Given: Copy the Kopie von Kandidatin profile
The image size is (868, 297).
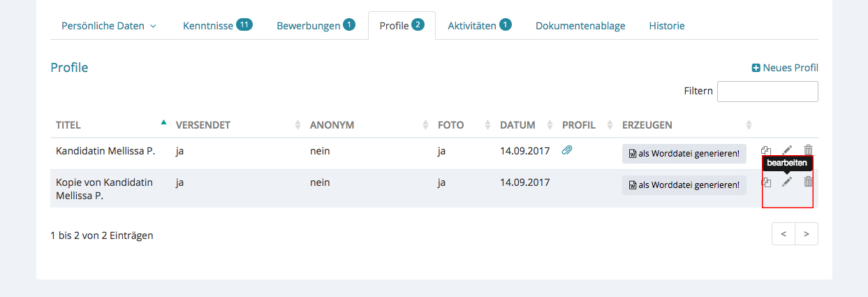Looking at the screenshot, I should [x=766, y=182].
